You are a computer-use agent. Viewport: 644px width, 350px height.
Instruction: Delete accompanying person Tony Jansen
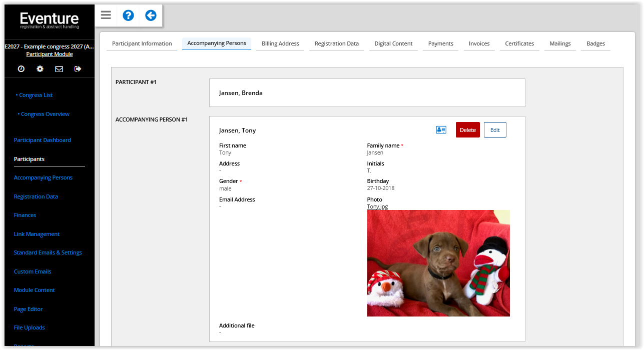coord(467,130)
